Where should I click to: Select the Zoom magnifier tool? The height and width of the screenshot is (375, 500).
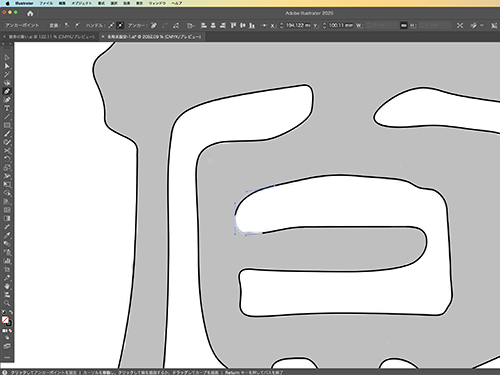pos(7,303)
